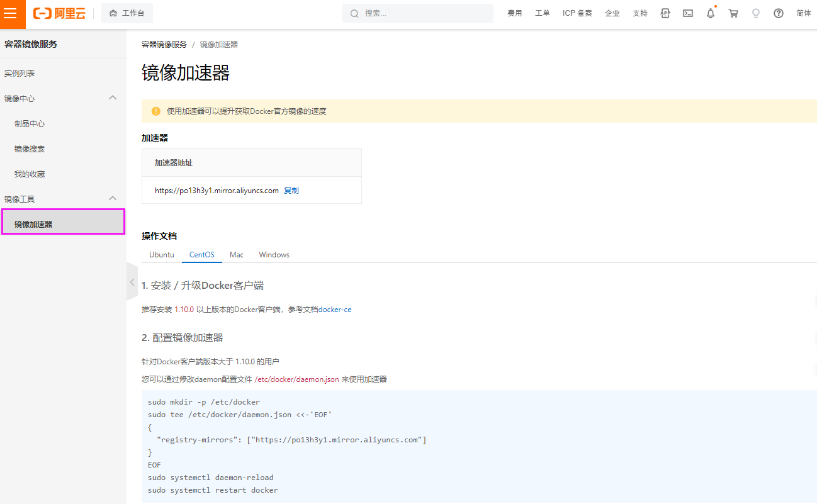The image size is (817, 504).
Task: Click the 'sudo systemctl daemon-reload' line
Action: pyautogui.click(x=211, y=478)
